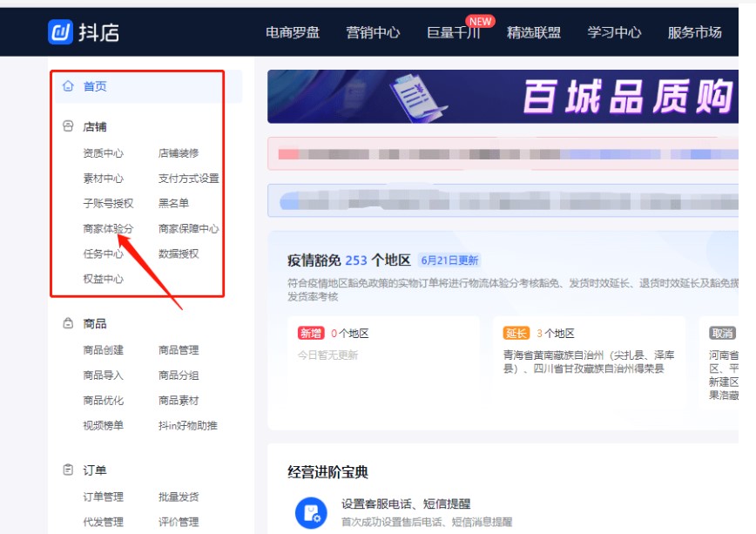
Task: Open 子账号授权 in the sidebar
Action: tap(108, 203)
